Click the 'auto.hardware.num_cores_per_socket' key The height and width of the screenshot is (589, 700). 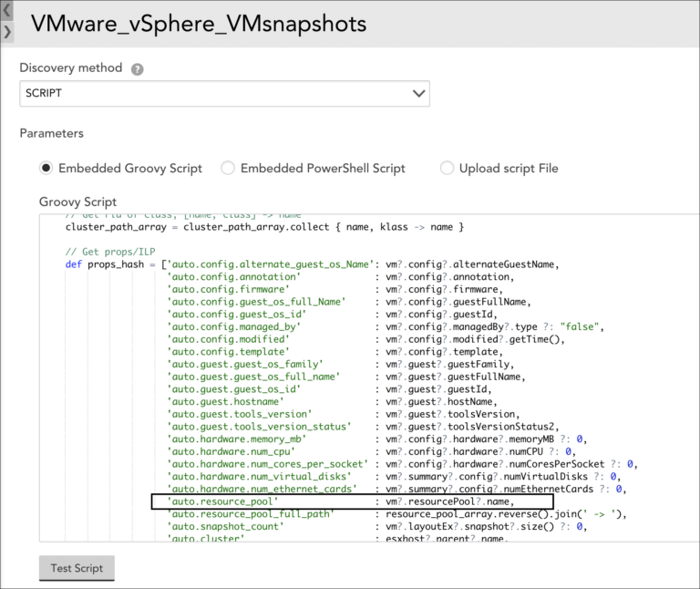268,464
